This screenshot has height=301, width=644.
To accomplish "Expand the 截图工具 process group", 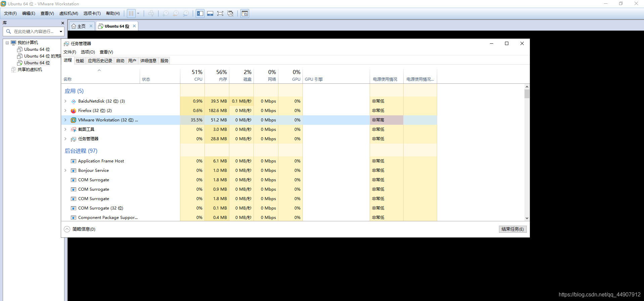I will pyautogui.click(x=65, y=129).
